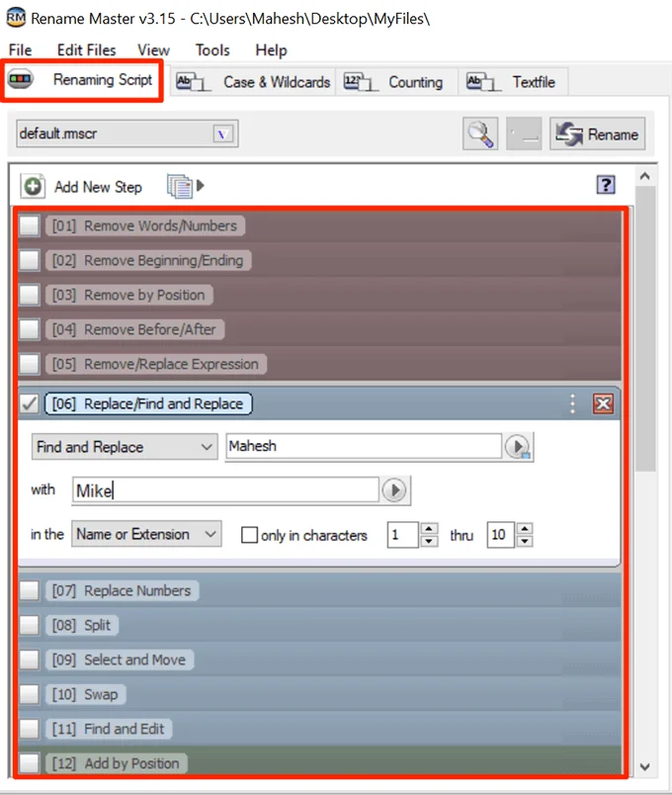Enable step 07 Replace Numbers checkbox
Image resolution: width=672 pixels, height=795 pixels.
point(29,590)
